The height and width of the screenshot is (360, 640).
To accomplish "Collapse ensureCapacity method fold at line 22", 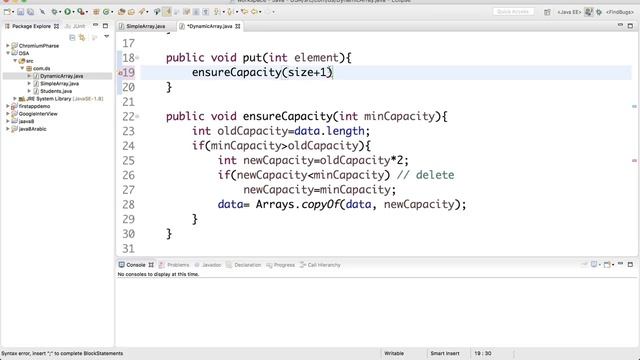I will click(138, 116).
